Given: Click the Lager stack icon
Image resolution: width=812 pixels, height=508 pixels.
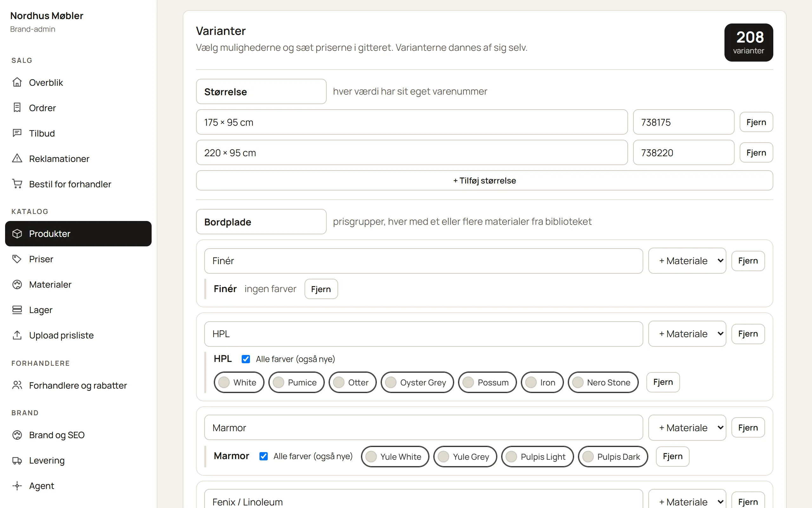Looking at the screenshot, I should (17, 310).
